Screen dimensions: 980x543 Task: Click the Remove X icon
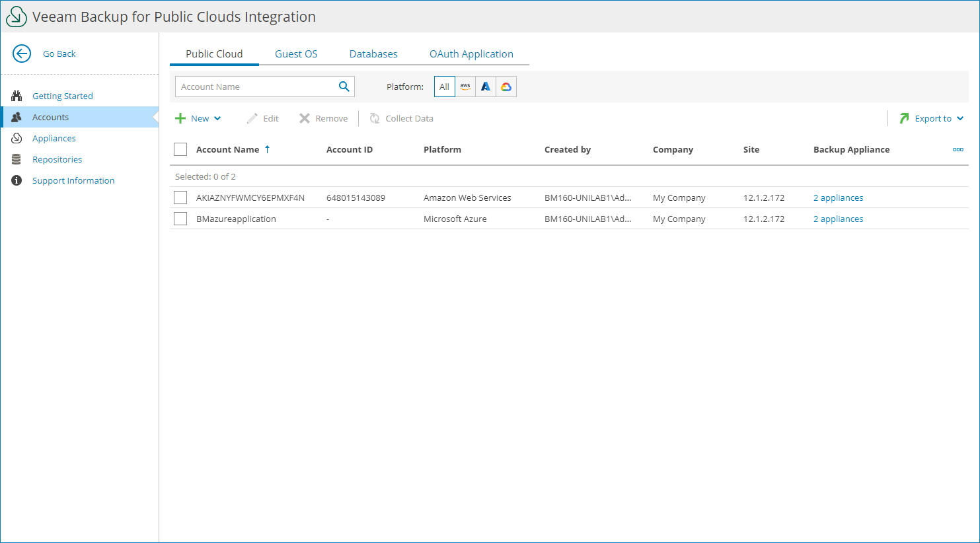[x=304, y=118]
